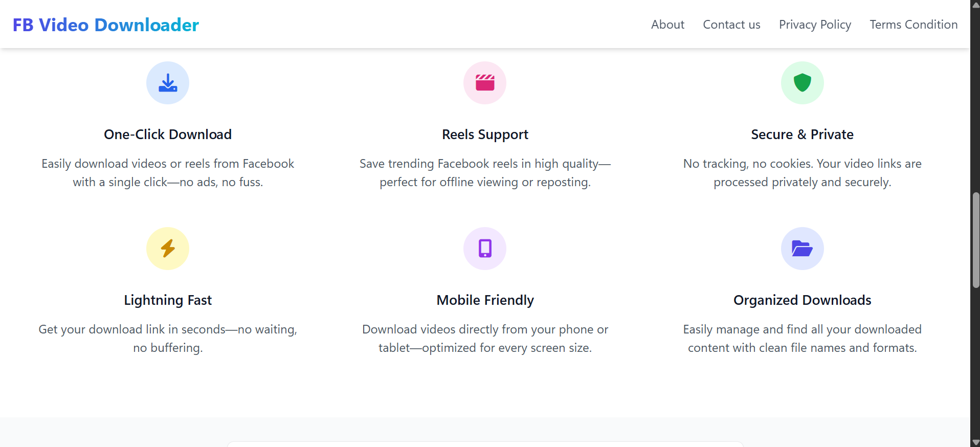Screen dimensions: 980x447
Task: Click the FB Video Downloader logo
Action: click(x=106, y=25)
